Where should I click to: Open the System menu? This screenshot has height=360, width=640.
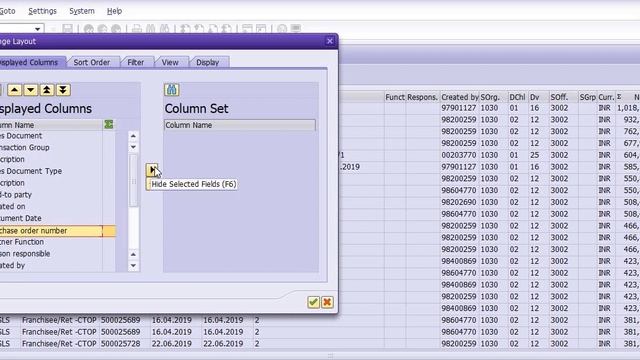pos(82,11)
